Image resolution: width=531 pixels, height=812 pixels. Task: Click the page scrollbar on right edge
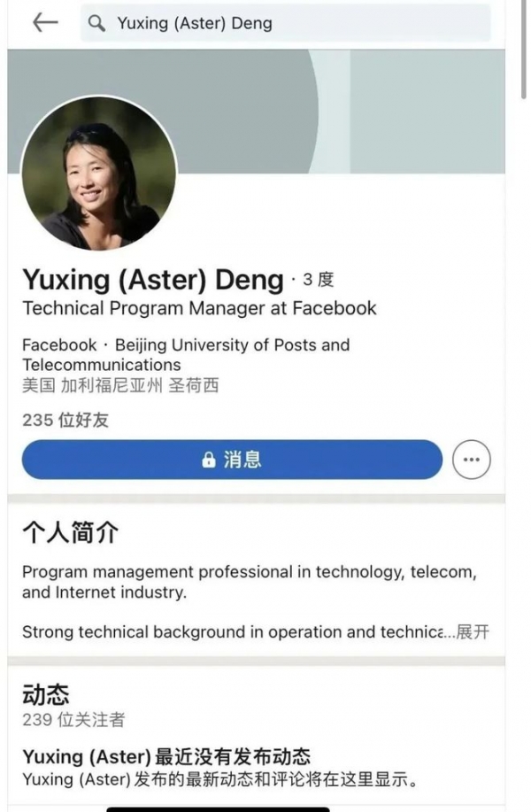pos(524,50)
